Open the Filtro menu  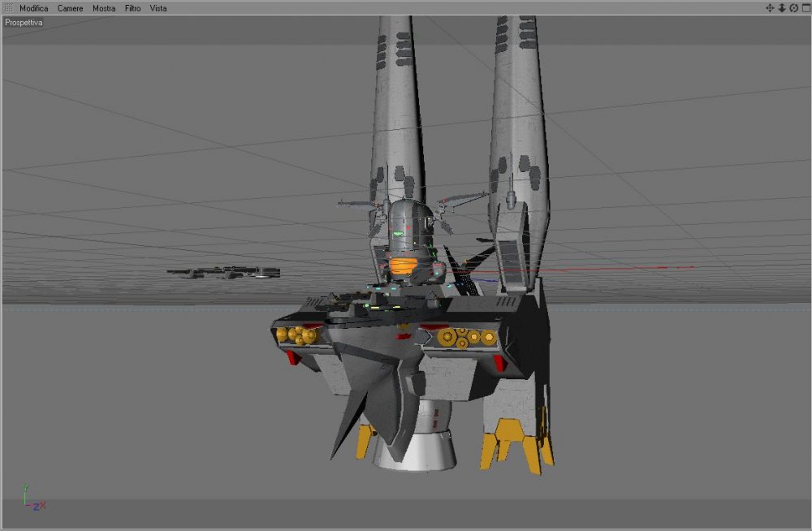[x=132, y=8]
